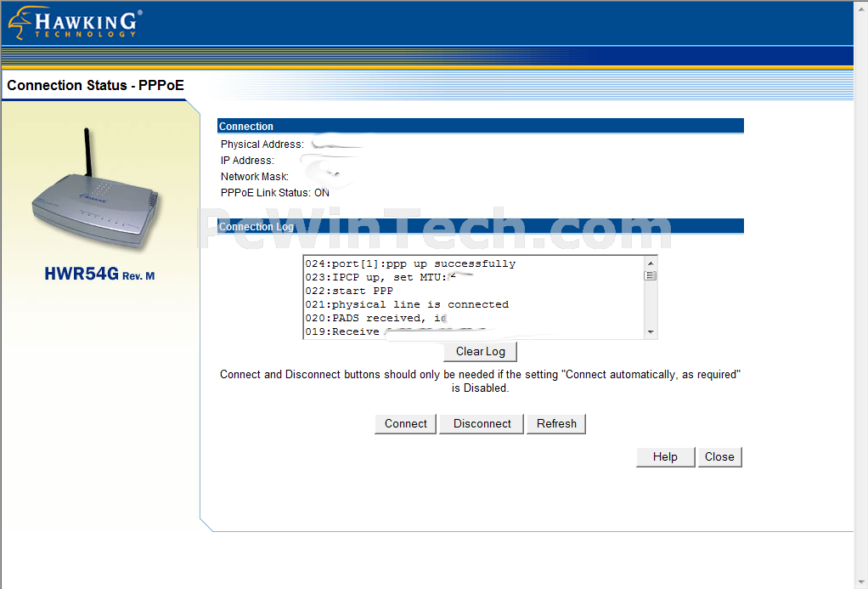Click the connection log scrollbar thumb
The image size is (868, 589).
coord(651,275)
